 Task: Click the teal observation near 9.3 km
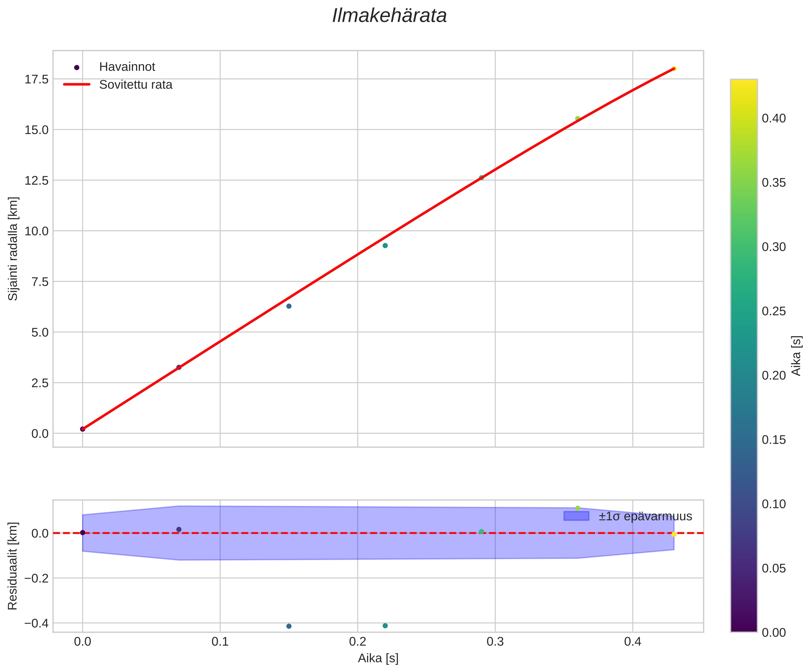tap(385, 246)
